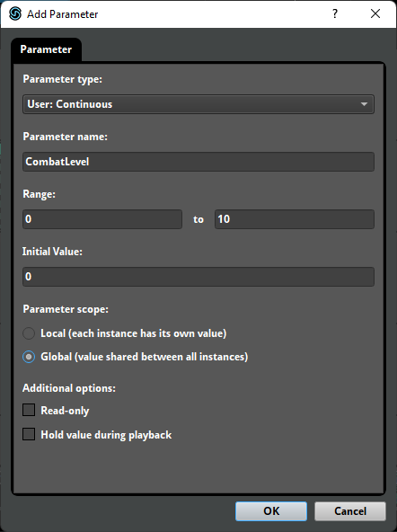397x532 pixels.
Task: Click the "Parameter type:" label
Action: (62, 79)
